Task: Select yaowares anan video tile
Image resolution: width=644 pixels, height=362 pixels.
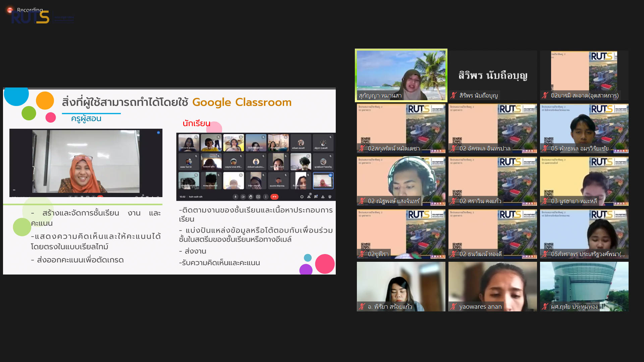Action: (x=493, y=287)
